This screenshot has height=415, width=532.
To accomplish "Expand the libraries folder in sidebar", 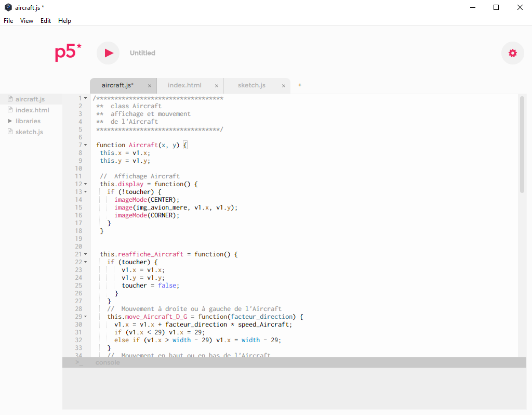I will pyautogui.click(x=10, y=121).
